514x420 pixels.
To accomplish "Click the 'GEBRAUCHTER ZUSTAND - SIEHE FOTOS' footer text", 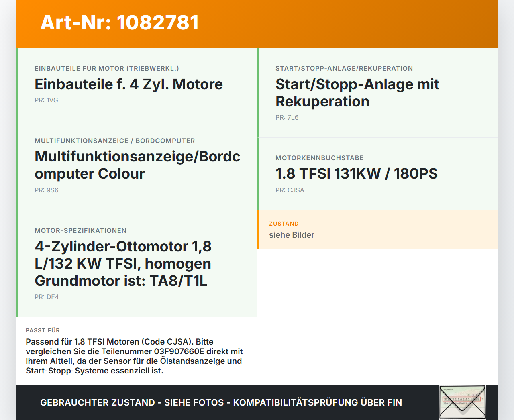I will point(221,402).
